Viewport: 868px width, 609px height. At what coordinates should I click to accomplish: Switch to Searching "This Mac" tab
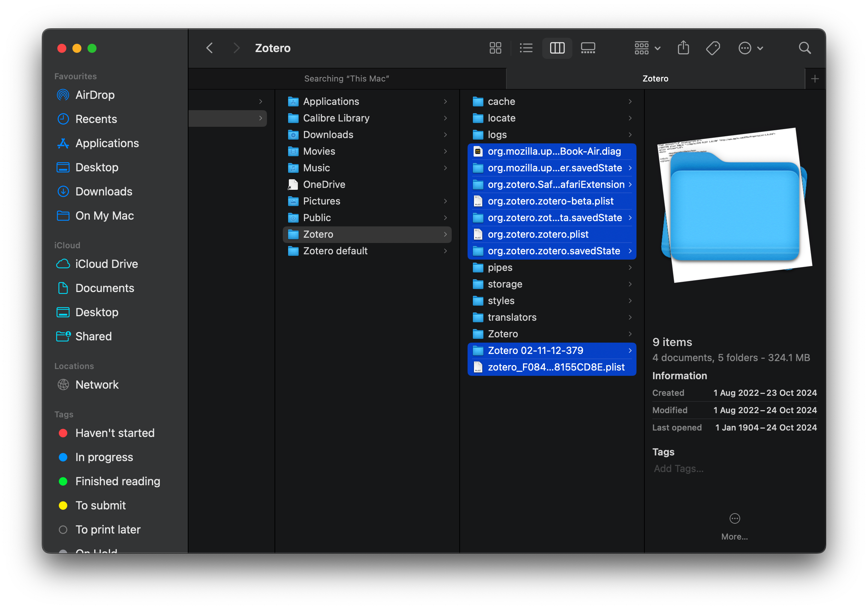347,79
